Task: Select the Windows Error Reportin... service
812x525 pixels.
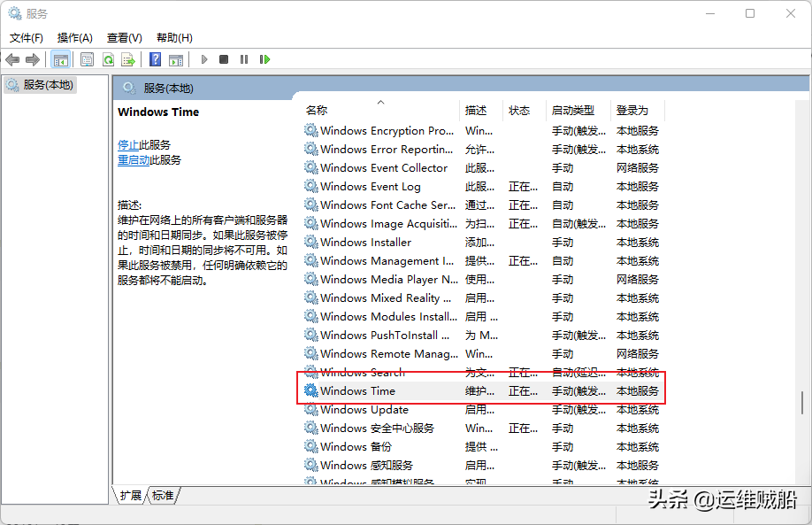Action: [x=483, y=150]
